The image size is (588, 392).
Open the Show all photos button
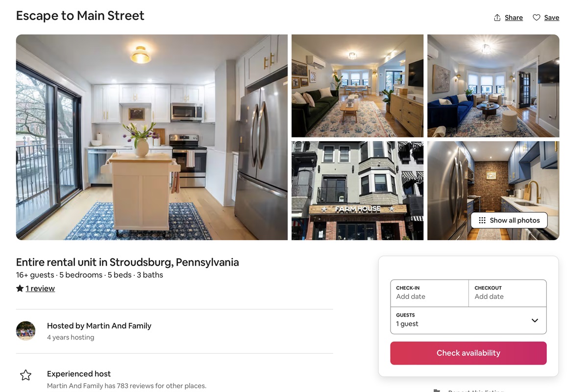click(x=509, y=220)
